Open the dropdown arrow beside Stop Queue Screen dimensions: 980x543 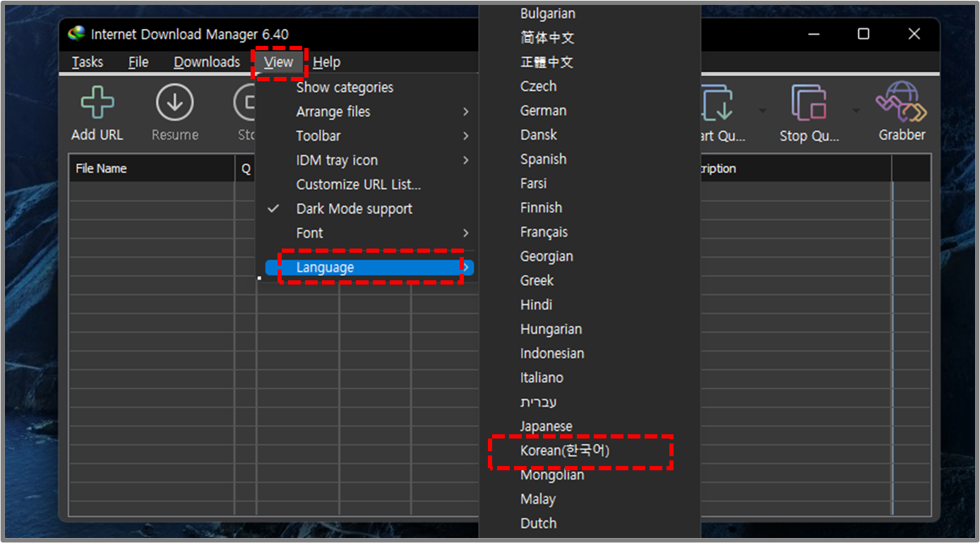tap(856, 110)
